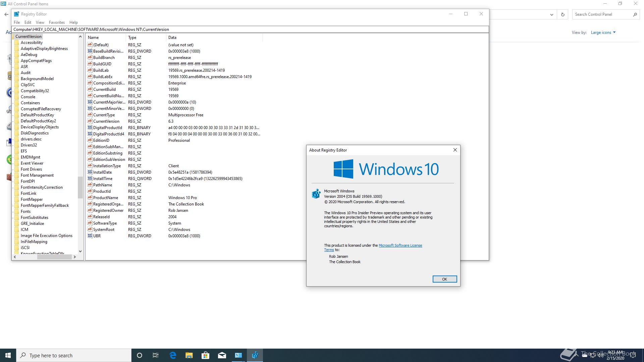Image resolution: width=644 pixels, height=362 pixels.
Task: Open the Microsoft Software License Terms link
Action: coord(400,245)
